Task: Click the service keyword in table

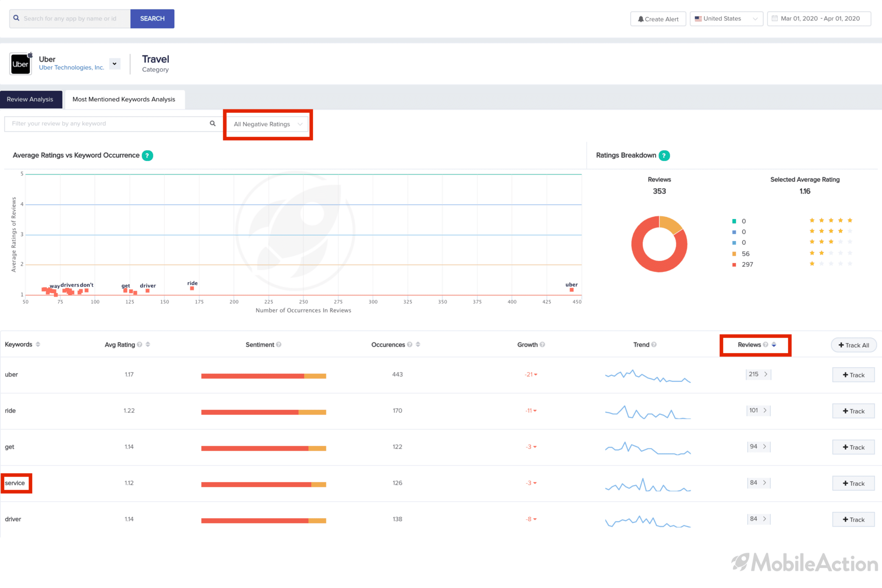Action: pyautogui.click(x=14, y=483)
